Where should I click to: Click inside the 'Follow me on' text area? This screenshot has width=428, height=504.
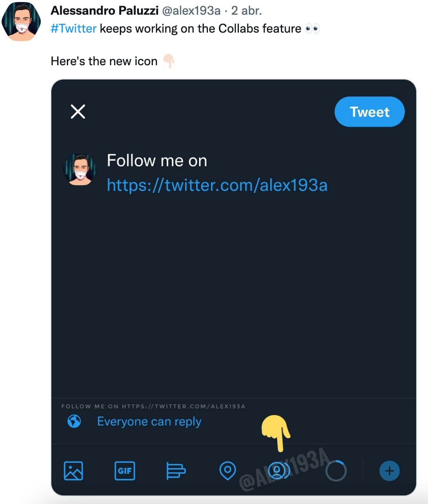[x=157, y=160]
